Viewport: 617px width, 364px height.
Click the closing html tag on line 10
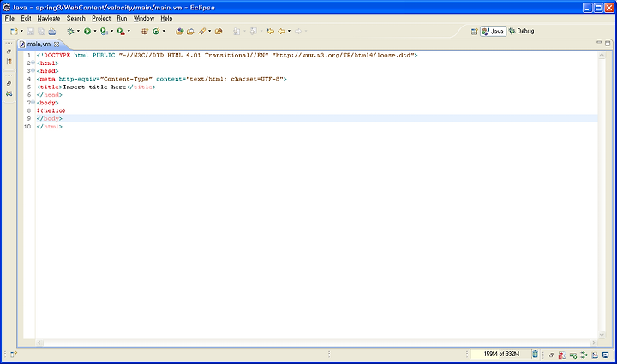[49, 127]
